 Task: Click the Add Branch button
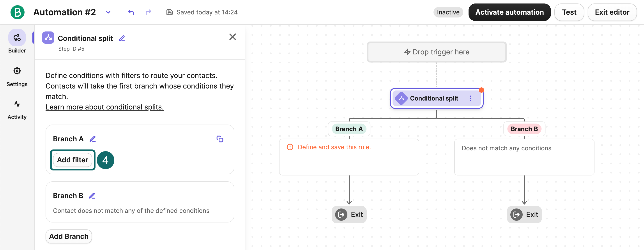click(69, 236)
